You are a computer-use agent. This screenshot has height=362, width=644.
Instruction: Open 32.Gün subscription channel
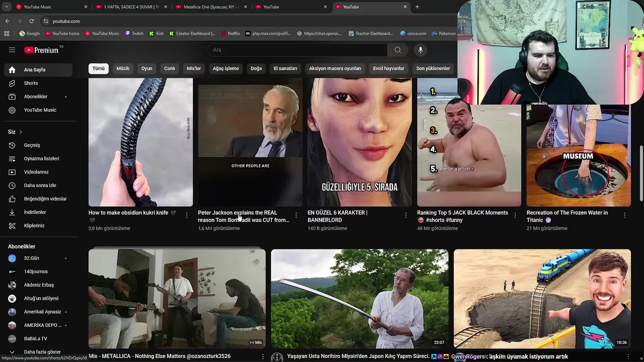(x=38, y=258)
